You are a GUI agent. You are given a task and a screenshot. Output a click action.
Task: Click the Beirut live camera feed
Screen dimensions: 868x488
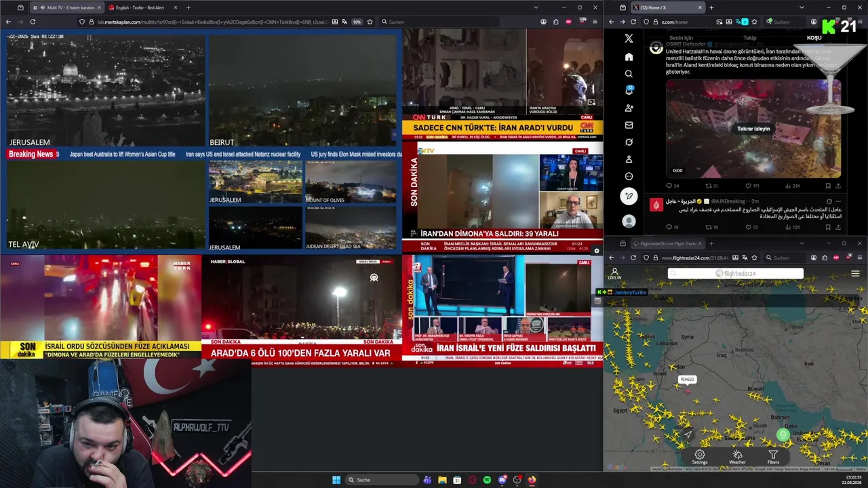click(302, 90)
